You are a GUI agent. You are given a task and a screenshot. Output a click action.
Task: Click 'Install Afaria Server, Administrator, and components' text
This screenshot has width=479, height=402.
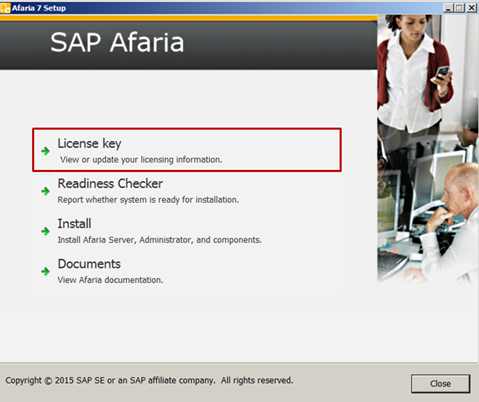(160, 240)
